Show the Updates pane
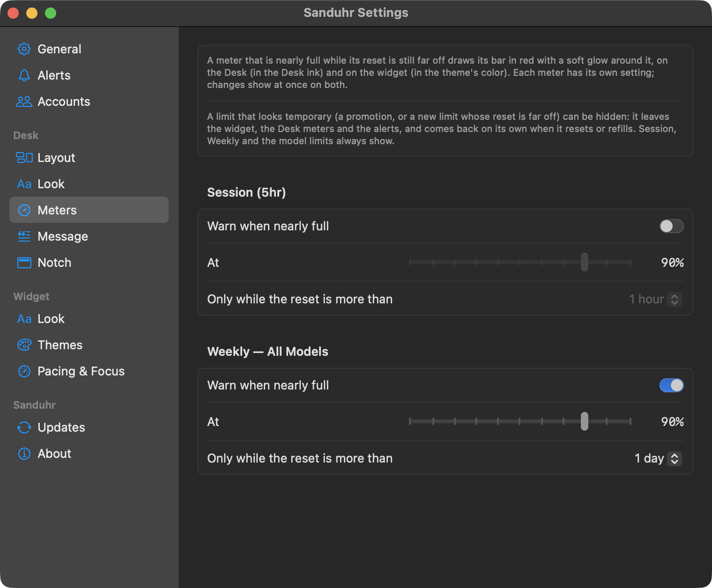The width and height of the screenshot is (712, 588). [x=89, y=427]
